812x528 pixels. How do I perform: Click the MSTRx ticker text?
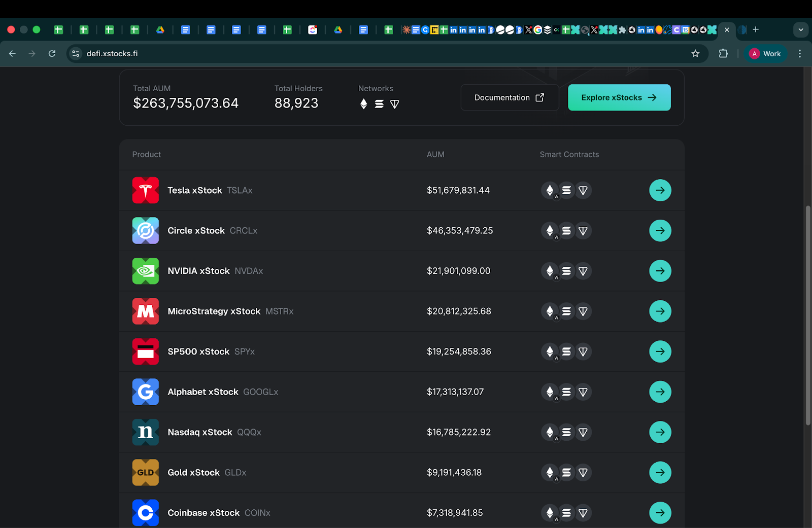280,311
